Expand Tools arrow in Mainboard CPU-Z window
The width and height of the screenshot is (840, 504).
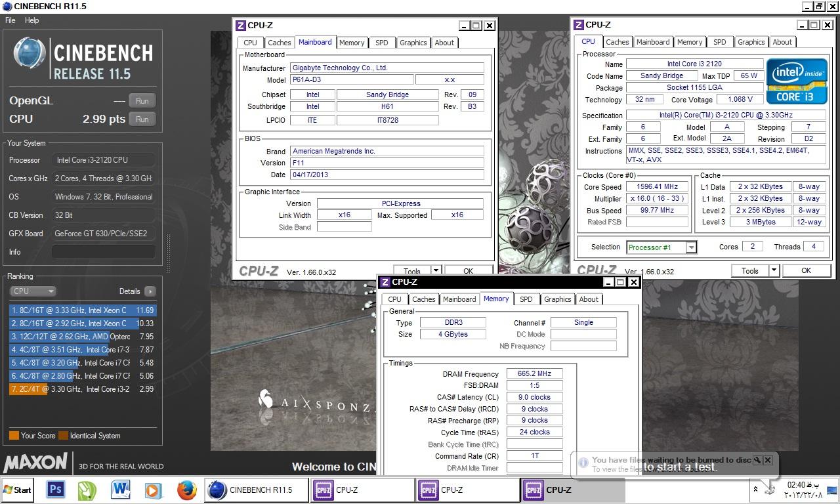436,271
